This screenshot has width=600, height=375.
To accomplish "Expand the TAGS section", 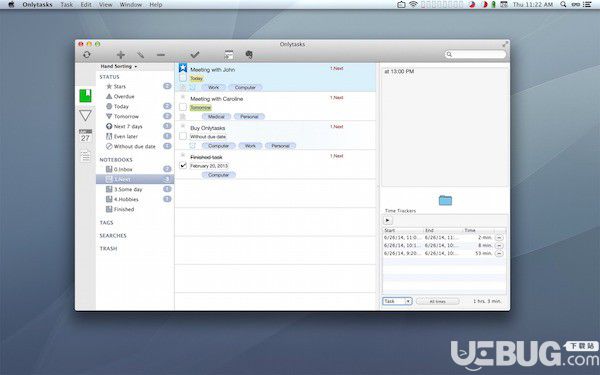I will (x=106, y=223).
